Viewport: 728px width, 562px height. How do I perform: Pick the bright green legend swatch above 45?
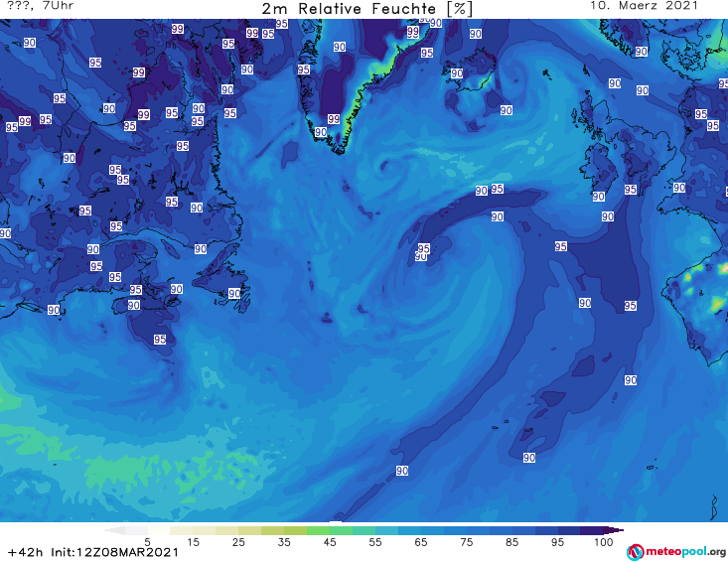(318, 530)
